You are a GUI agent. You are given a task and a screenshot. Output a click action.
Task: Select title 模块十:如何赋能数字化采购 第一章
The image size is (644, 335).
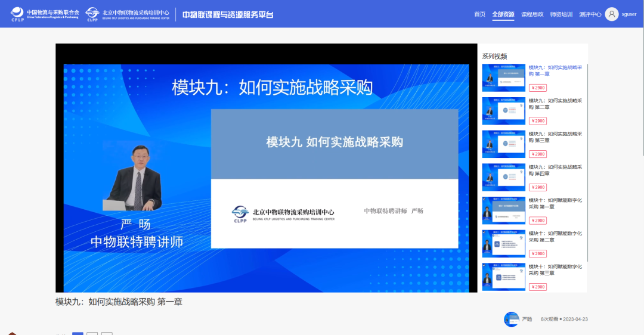point(555,204)
